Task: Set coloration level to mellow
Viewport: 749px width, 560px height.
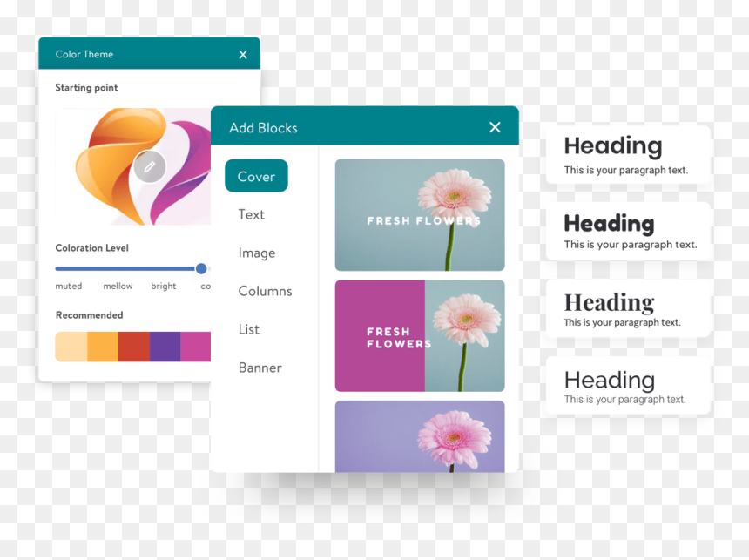Action: [x=118, y=286]
